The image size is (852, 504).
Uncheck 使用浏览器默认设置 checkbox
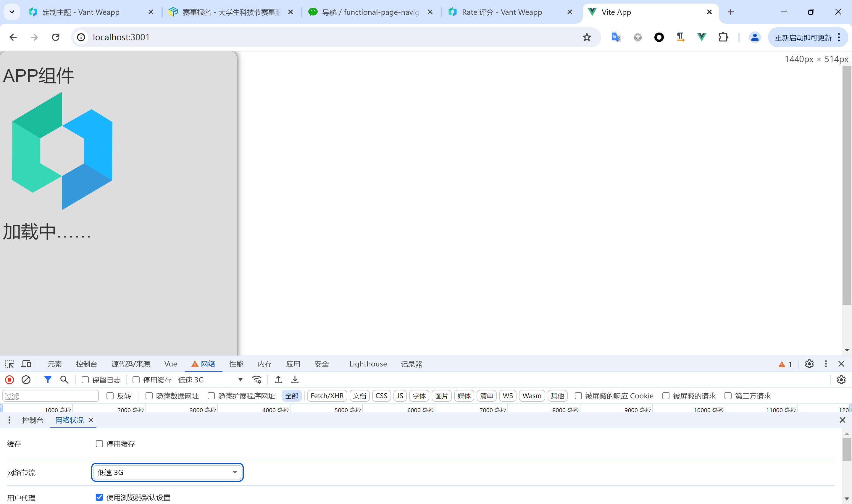[99, 497]
